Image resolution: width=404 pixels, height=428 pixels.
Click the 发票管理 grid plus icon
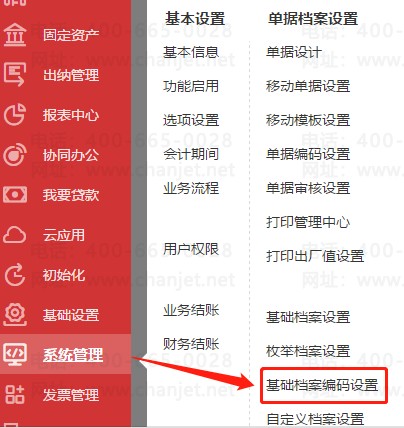coord(15,395)
